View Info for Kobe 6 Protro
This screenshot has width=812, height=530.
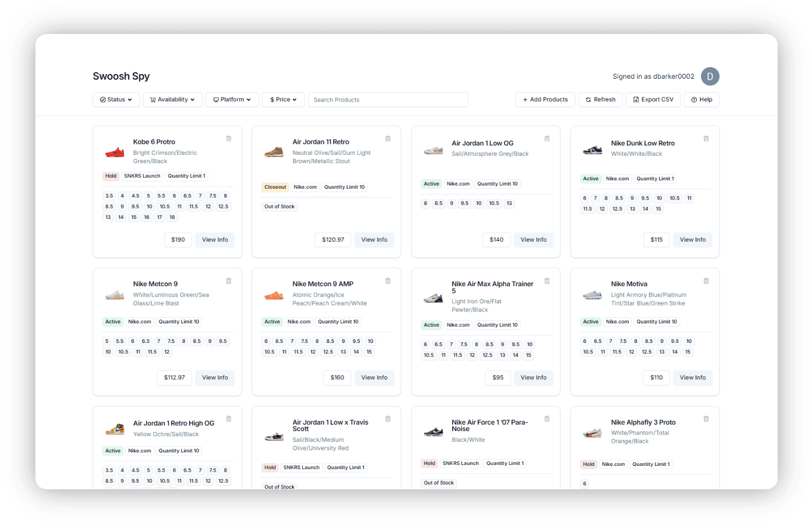coord(215,240)
